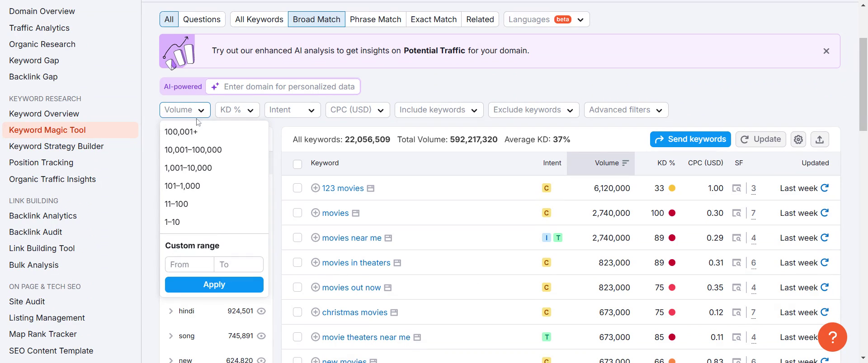Switch to Questions tab

pos(202,19)
